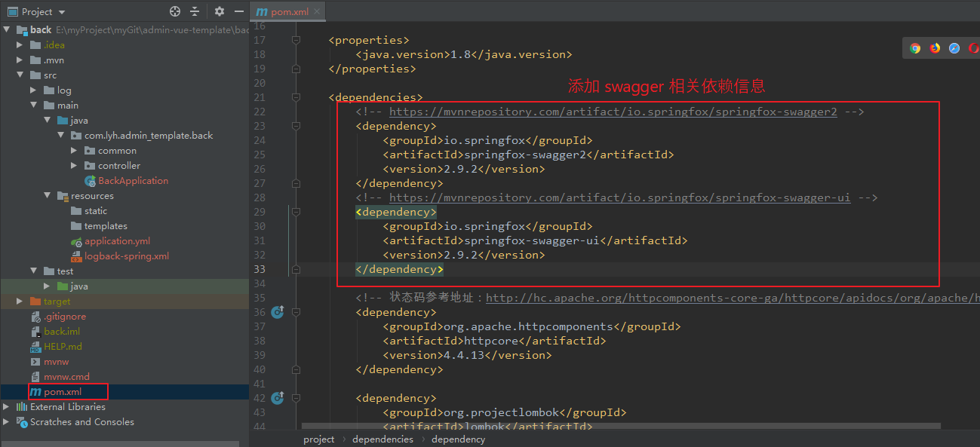This screenshot has height=447, width=980.
Task: Open the file in Opera browser
Action: click(x=973, y=48)
